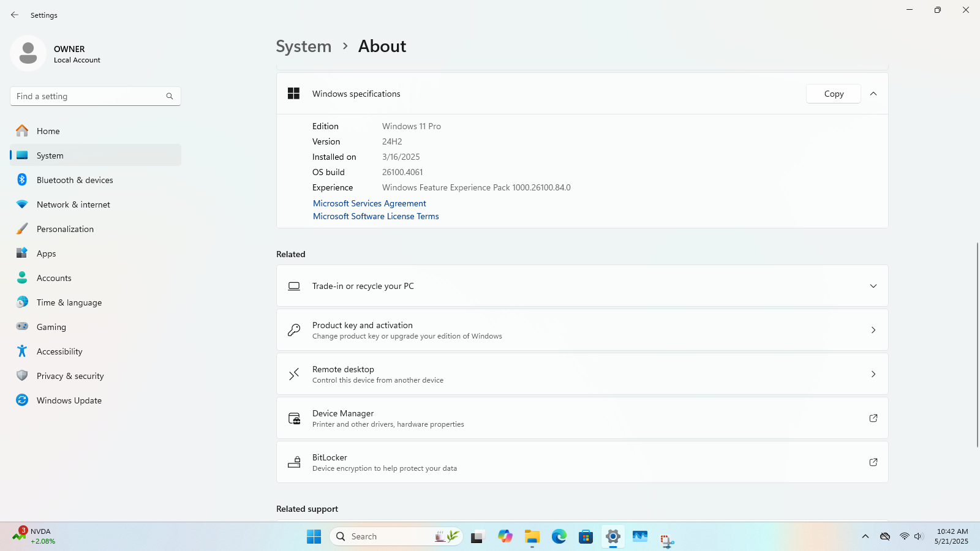
Task: Click the Remote desktop icon
Action: (294, 374)
